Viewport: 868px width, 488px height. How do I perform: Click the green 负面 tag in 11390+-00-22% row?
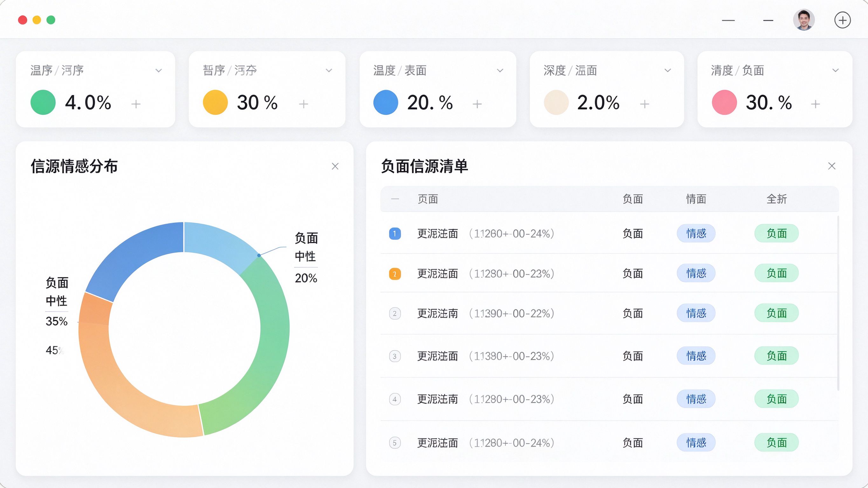coord(777,313)
